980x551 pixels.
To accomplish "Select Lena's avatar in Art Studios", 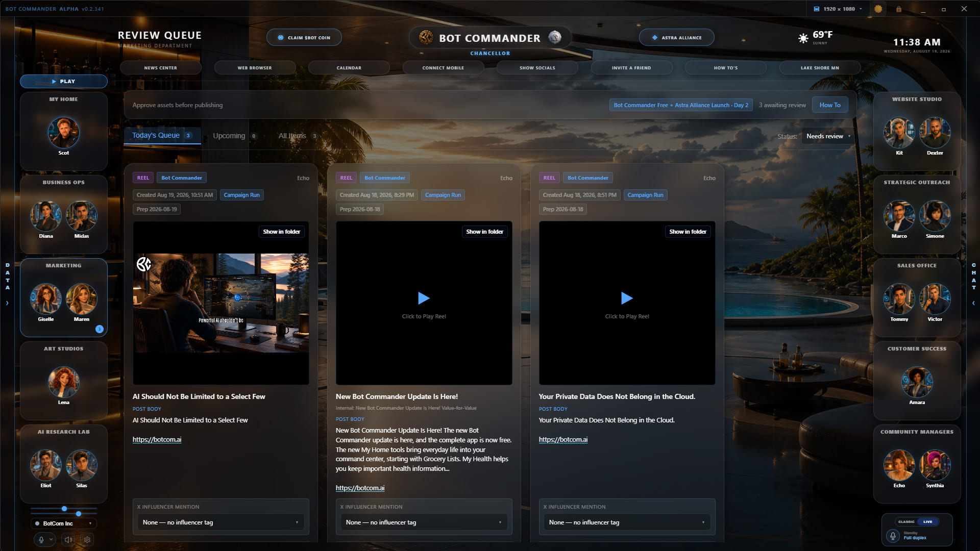I will point(63,382).
